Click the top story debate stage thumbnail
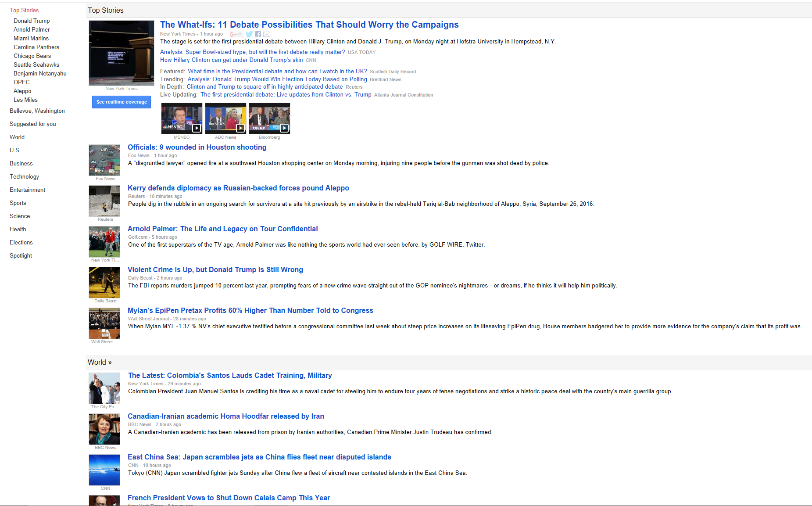 pos(122,53)
